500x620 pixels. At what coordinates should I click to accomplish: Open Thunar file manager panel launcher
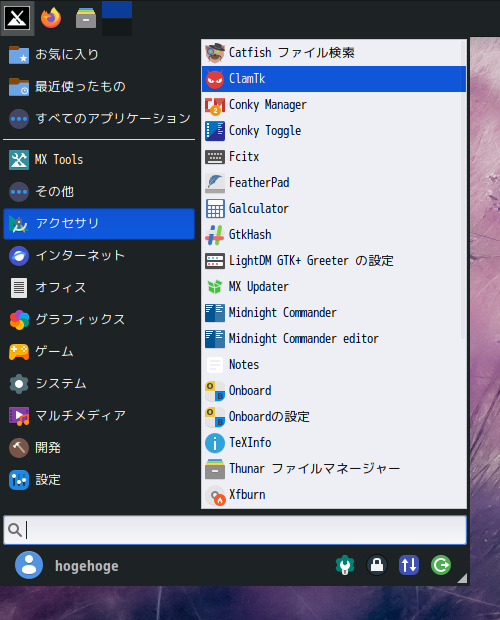tap(86, 18)
